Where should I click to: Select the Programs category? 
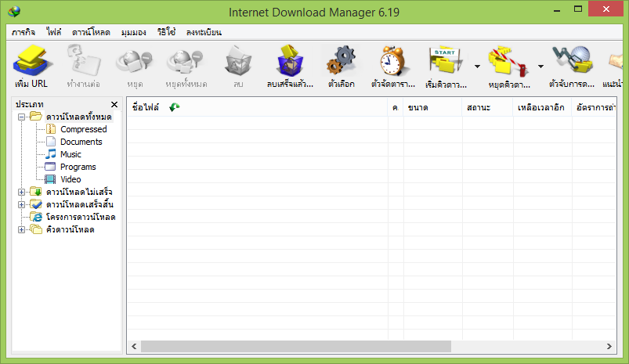pos(78,167)
